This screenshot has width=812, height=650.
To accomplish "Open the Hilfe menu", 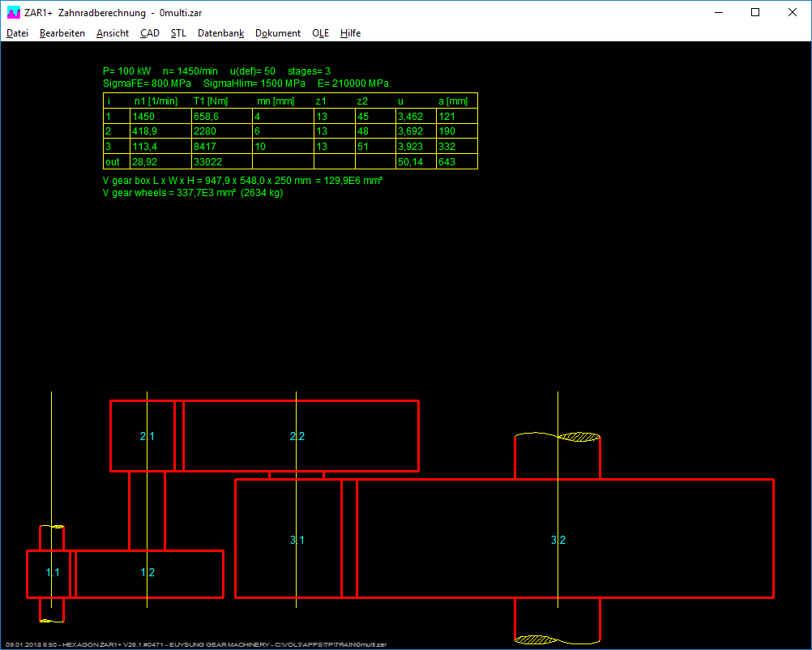I will click(351, 33).
